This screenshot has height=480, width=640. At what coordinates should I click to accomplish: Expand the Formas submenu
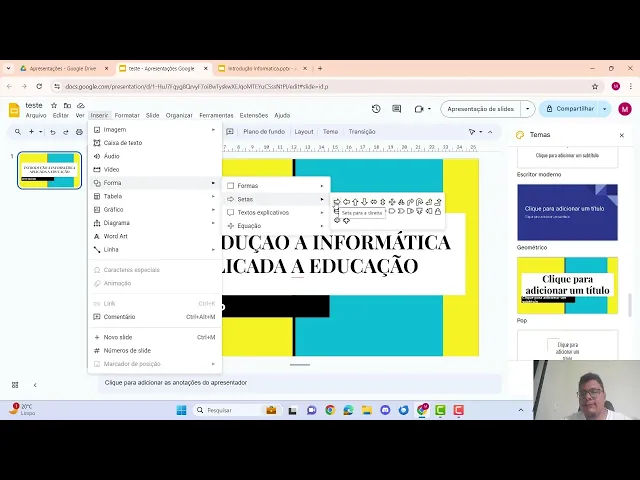[276, 186]
